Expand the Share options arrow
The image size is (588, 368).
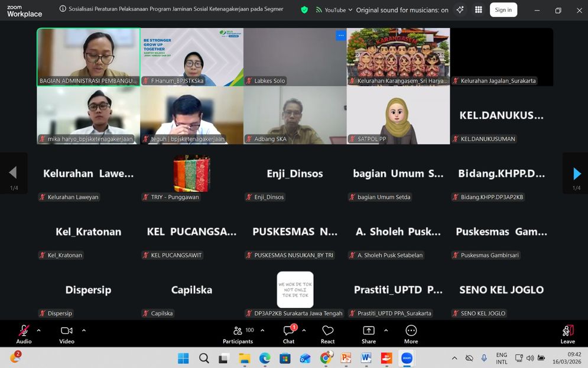click(386, 330)
